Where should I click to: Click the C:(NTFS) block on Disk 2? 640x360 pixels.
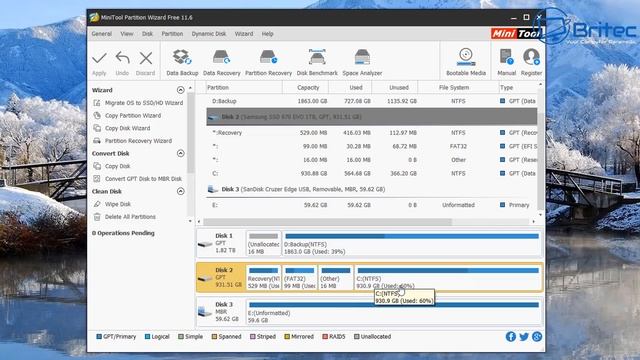[448, 278]
